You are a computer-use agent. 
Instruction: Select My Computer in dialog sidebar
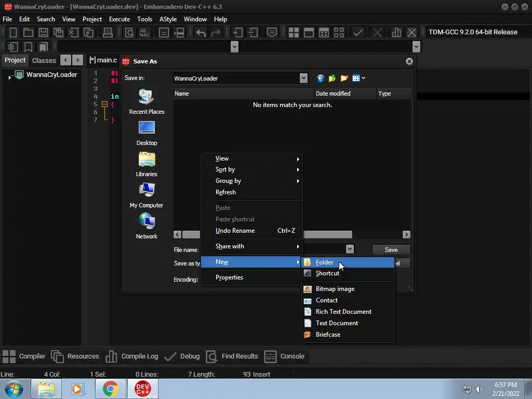coord(147,195)
